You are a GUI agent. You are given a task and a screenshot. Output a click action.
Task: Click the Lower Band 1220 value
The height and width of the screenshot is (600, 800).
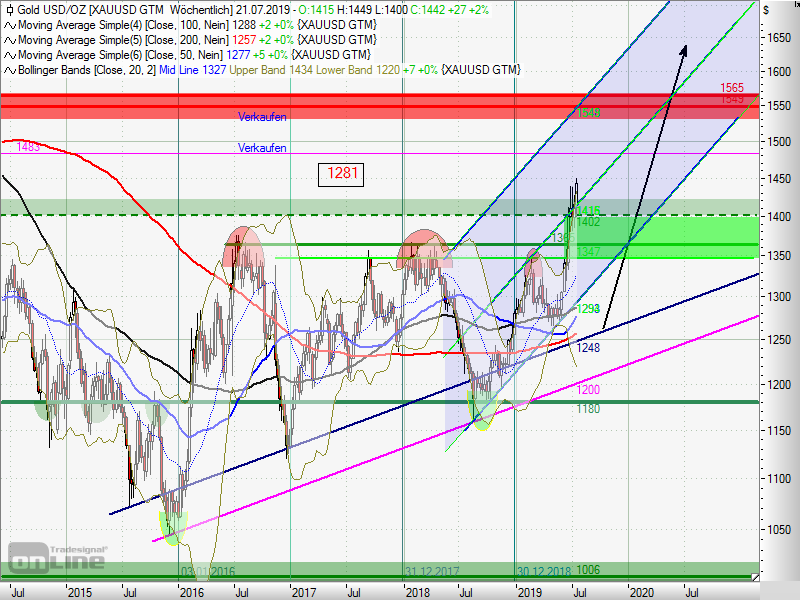[358, 70]
